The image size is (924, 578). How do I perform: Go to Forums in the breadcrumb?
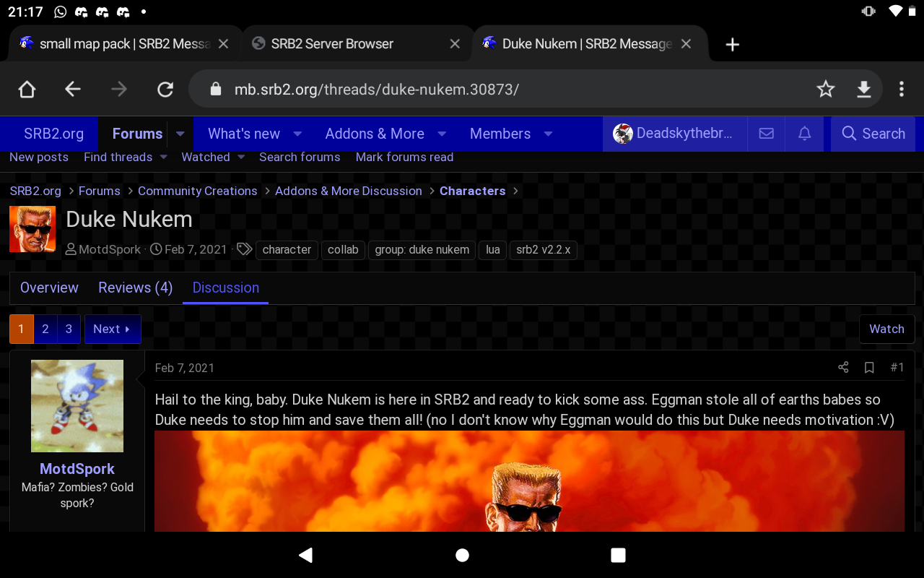tap(99, 191)
